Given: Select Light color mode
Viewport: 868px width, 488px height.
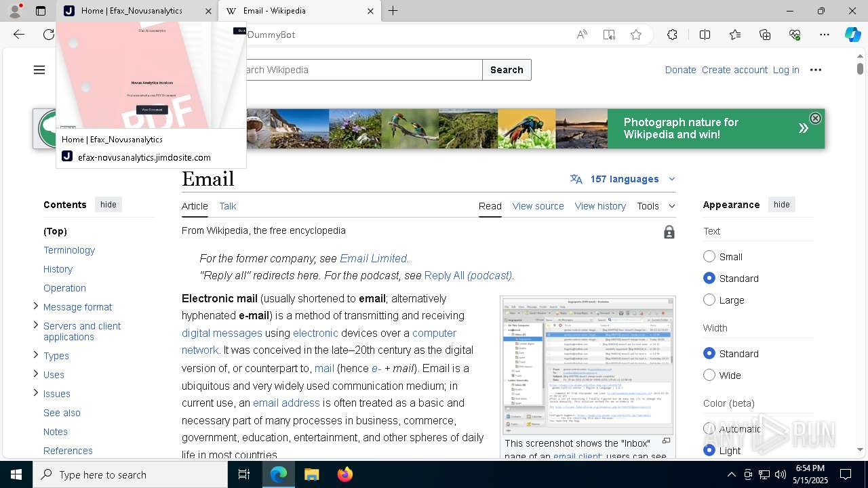Looking at the screenshot, I should 709,450.
